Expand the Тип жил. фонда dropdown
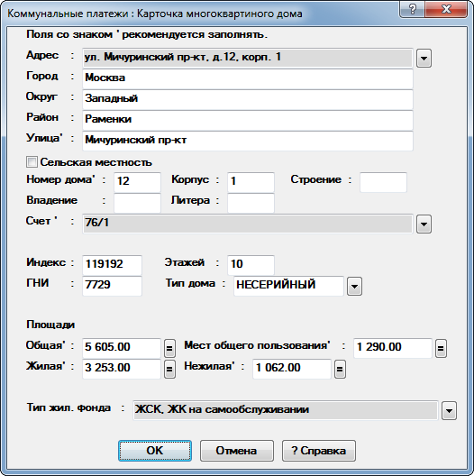Image resolution: width=474 pixels, height=476 pixels. pos(449,411)
